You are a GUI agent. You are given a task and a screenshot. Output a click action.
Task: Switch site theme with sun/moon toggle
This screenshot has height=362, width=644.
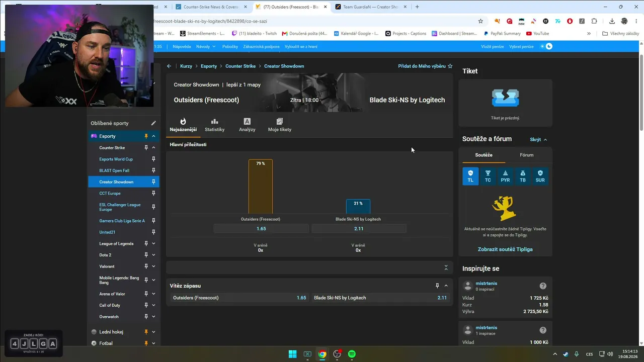pos(546,46)
